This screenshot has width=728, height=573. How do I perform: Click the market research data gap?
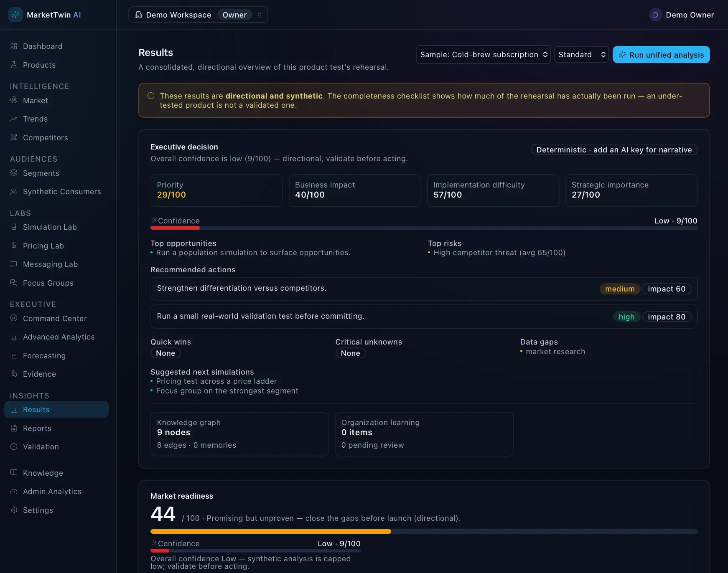tap(555, 352)
